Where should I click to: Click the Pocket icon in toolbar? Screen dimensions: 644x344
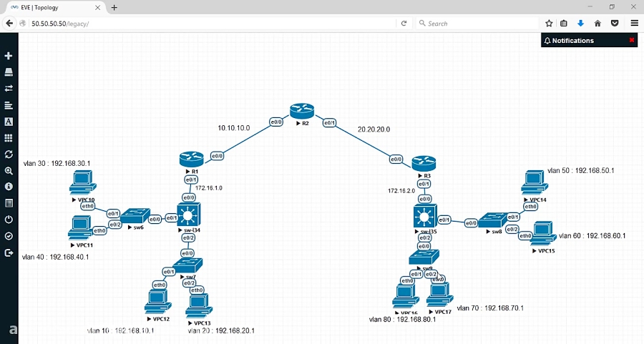(x=615, y=24)
